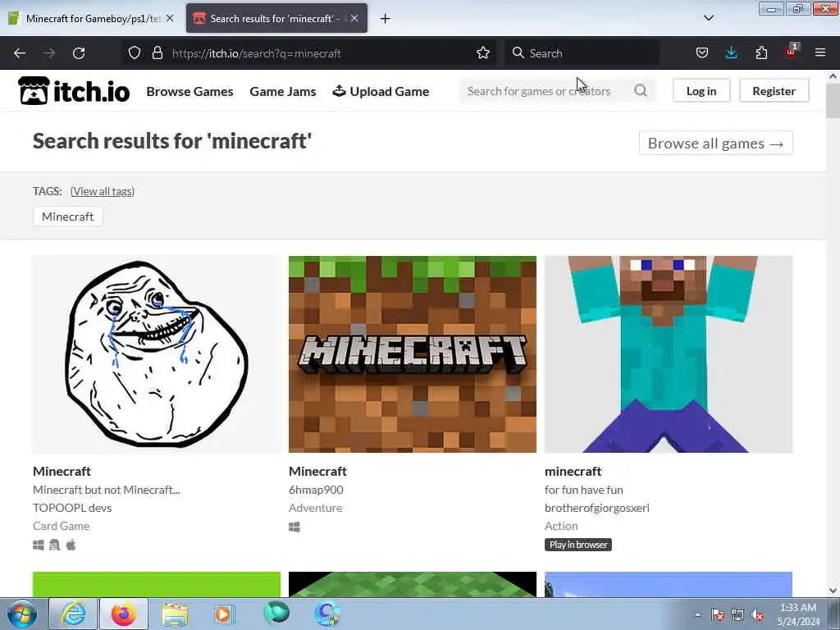Open TOPOOPL devs creator page

click(72, 507)
